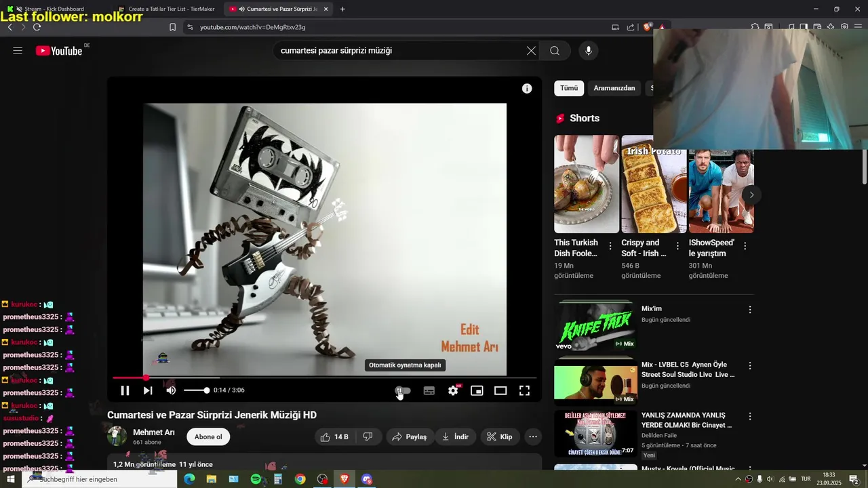The width and height of the screenshot is (868, 488).
Task: Open options for IShowSpeed short
Action: click(x=745, y=246)
